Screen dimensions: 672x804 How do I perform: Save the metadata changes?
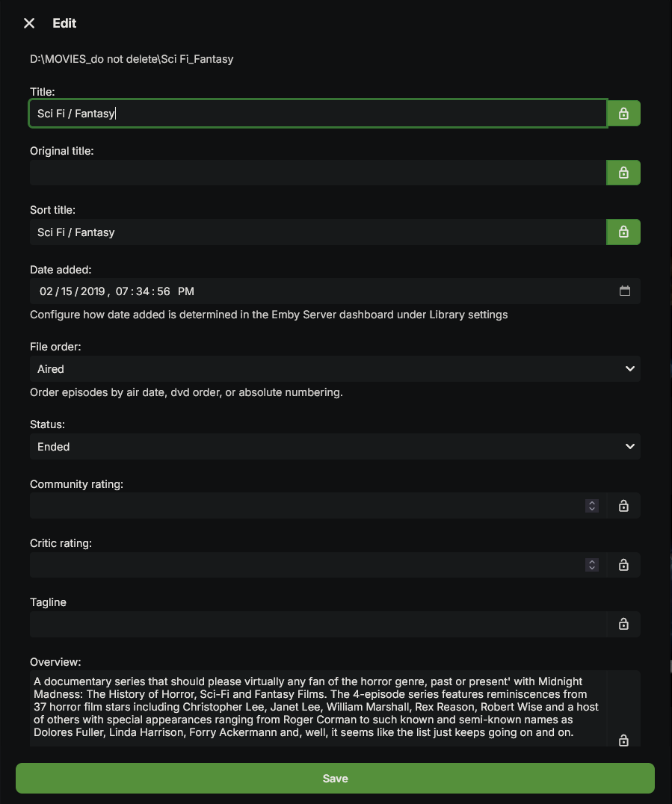(335, 779)
